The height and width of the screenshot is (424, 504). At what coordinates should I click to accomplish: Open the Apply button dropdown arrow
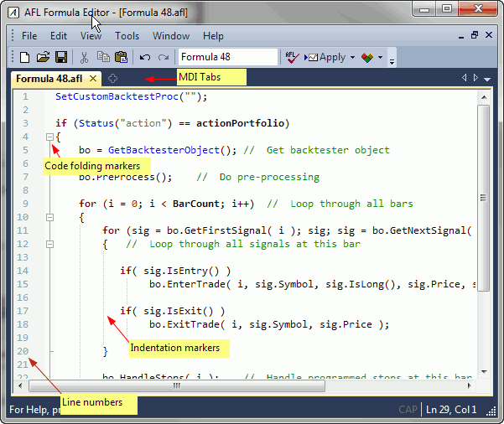pyautogui.click(x=352, y=58)
